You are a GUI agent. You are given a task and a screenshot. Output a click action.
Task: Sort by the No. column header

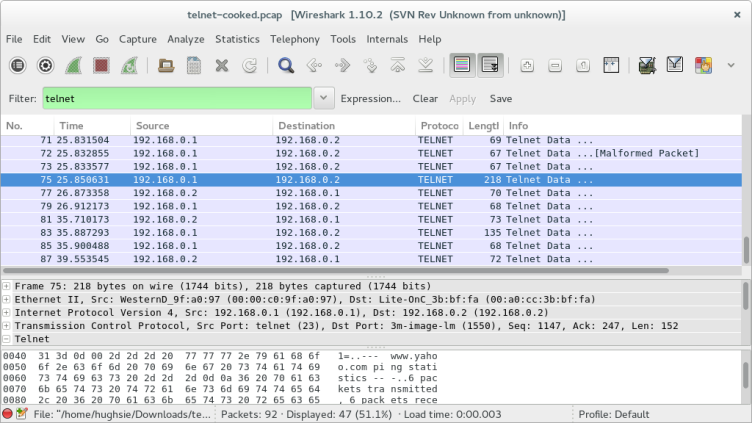click(27, 126)
